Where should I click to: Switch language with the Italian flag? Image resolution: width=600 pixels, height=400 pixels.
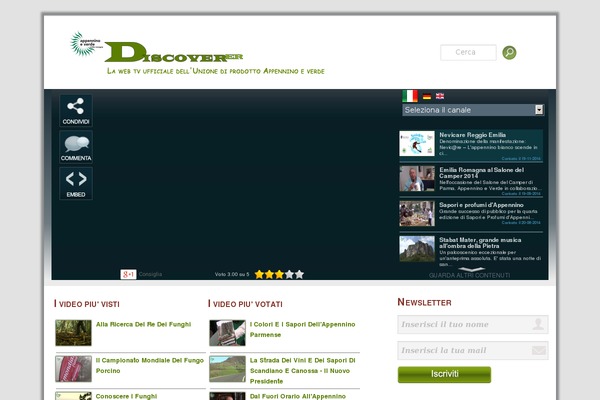(x=410, y=96)
